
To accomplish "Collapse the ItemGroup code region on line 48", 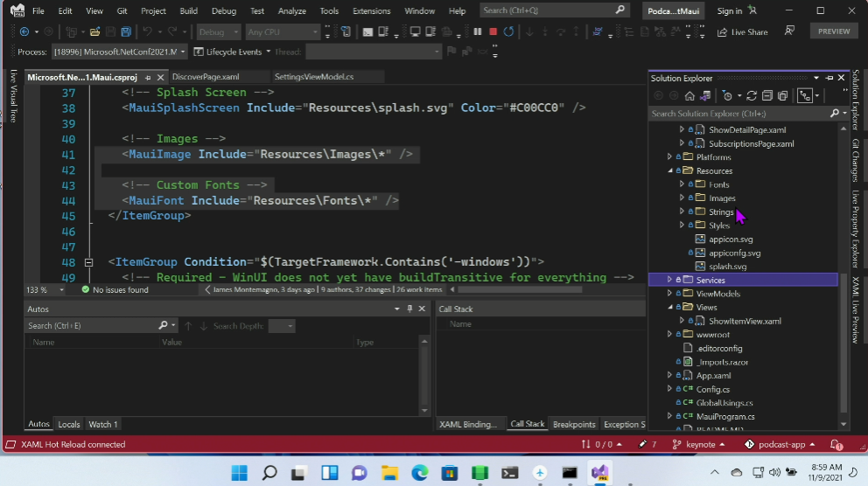I will (x=89, y=262).
